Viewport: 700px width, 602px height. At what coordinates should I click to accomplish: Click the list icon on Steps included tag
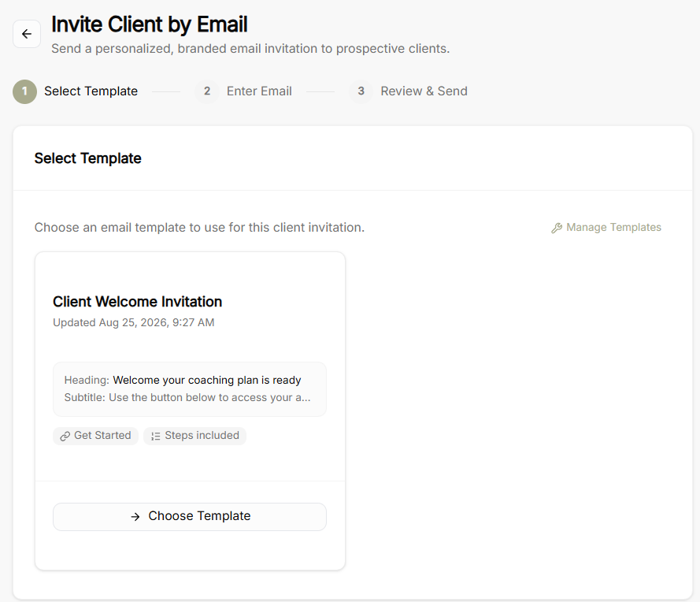155,436
